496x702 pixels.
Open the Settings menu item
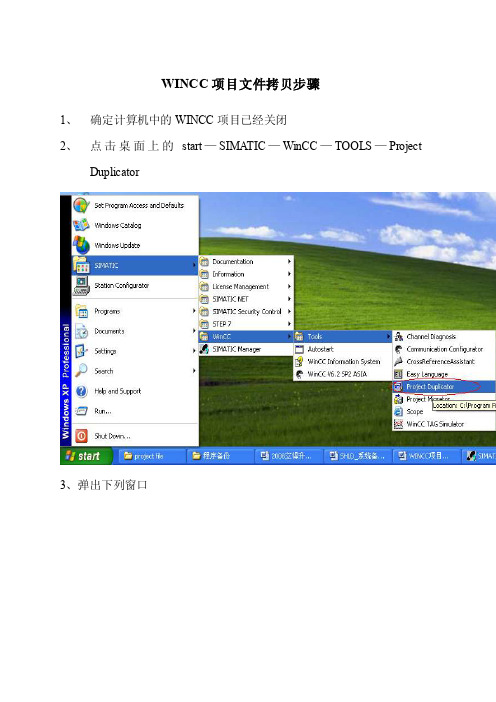click(135, 351)
